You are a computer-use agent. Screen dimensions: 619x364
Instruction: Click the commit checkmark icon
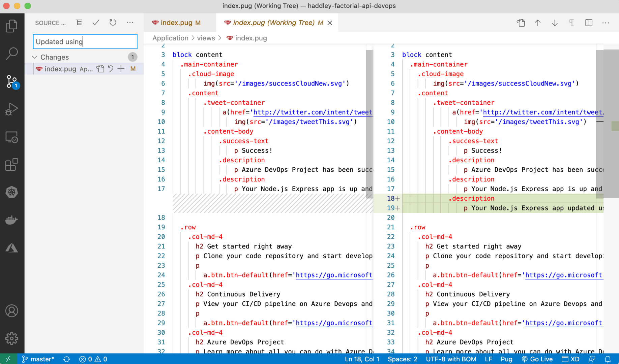tap(96, 23)
